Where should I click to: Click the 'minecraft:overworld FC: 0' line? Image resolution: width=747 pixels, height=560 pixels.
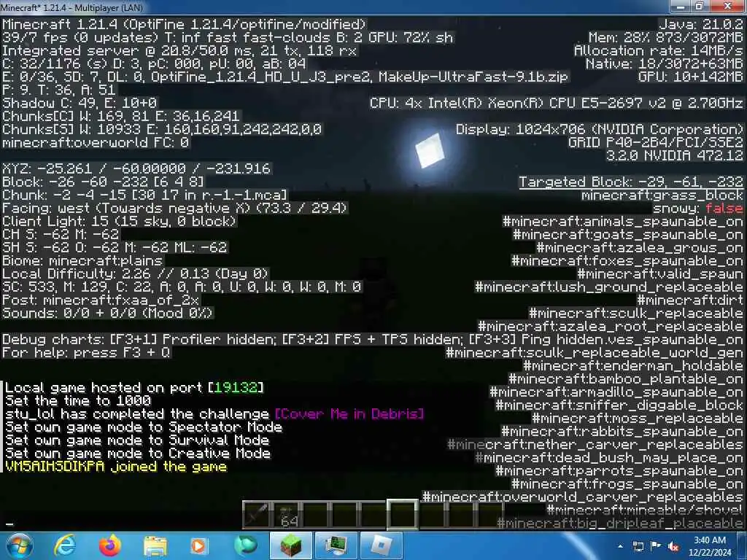click(96, 142)
